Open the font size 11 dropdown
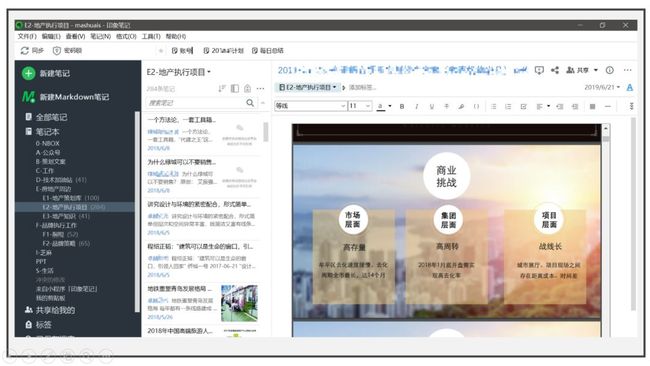The image size is (650, 366). point(359,106)
